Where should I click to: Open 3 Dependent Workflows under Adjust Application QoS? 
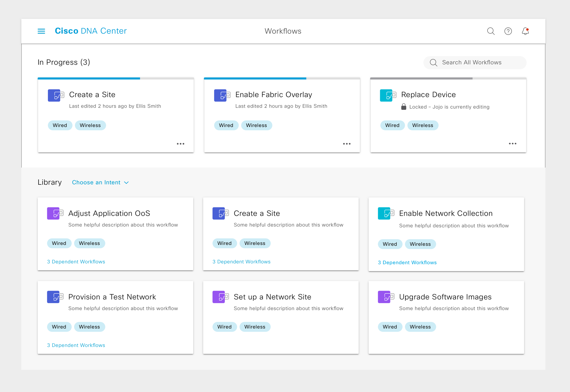pyautogui.click(x=76, y=262)
